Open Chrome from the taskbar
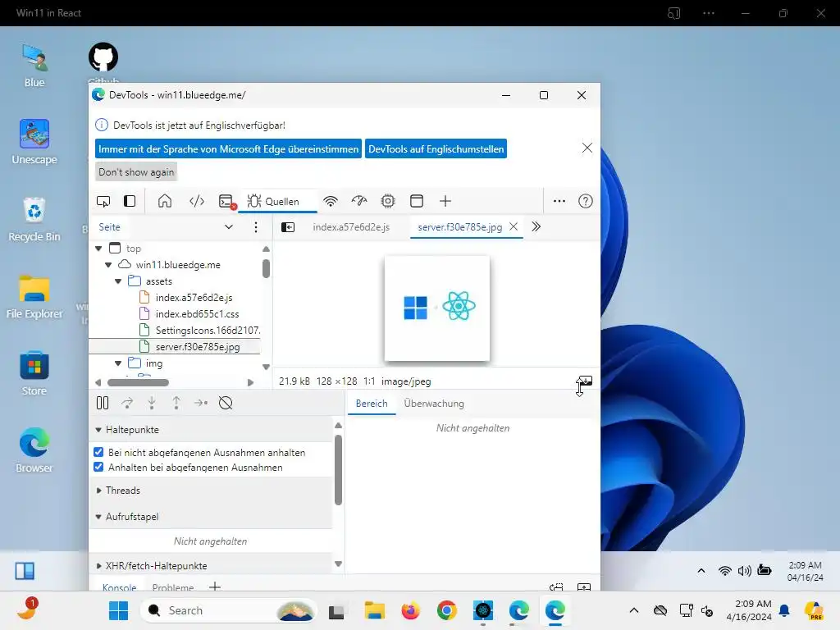840x630 pixels. [x=447, y=610]
